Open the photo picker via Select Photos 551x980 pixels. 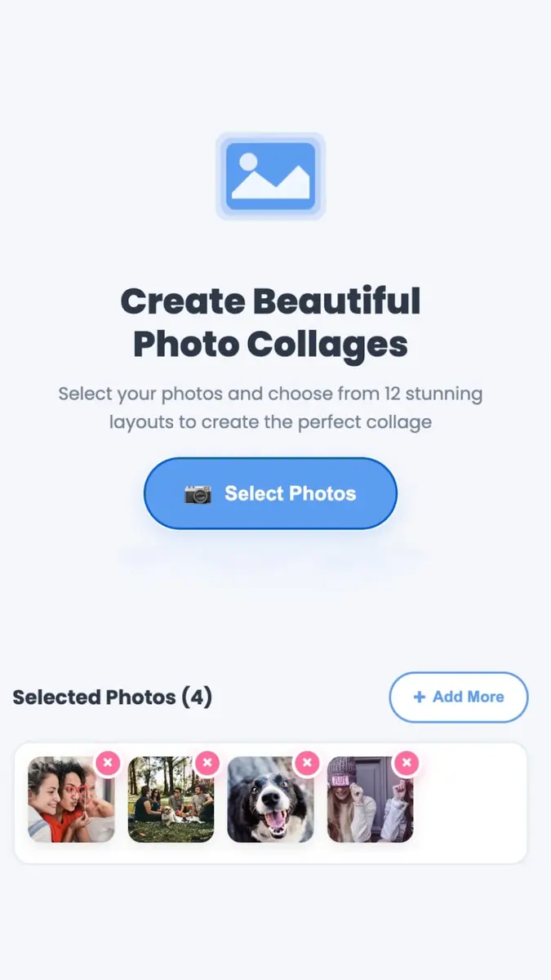click(269, 493)
